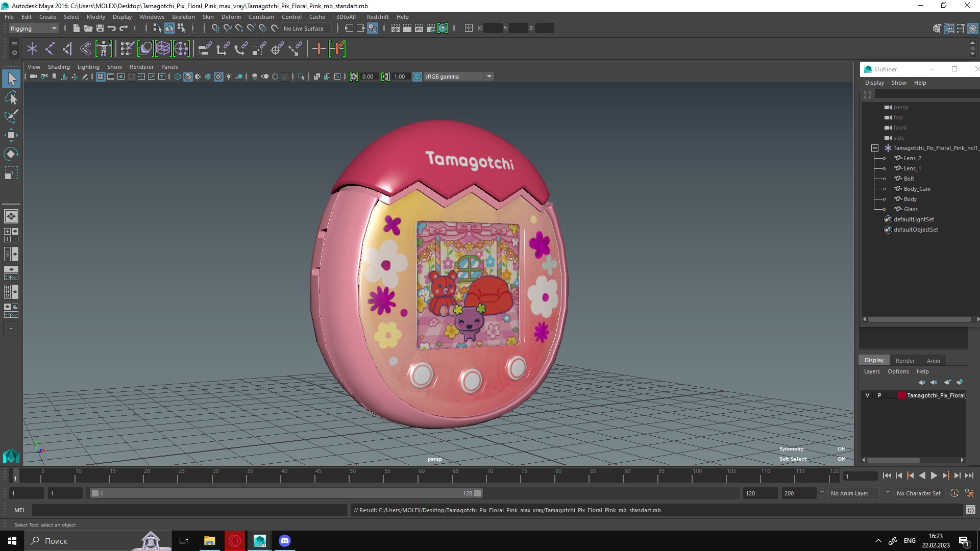Open the Script Editor icon
This screenshot has height=551, width=980.
click(970, 510)
